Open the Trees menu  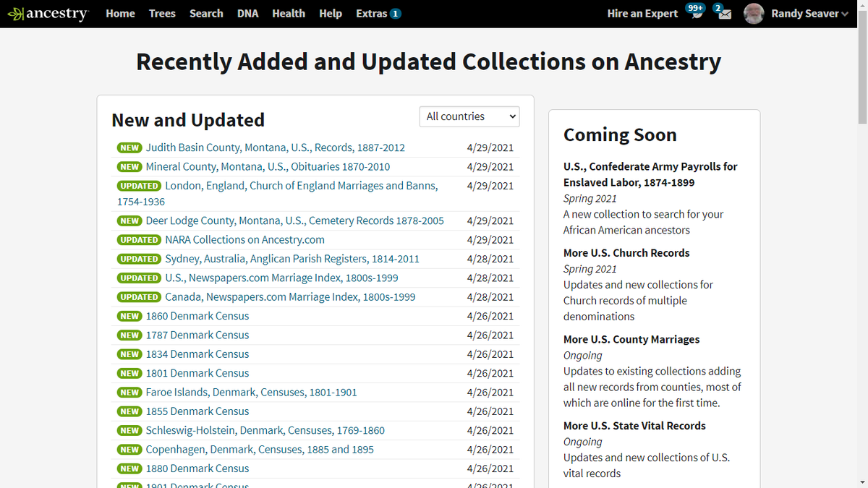coord(162,14)
